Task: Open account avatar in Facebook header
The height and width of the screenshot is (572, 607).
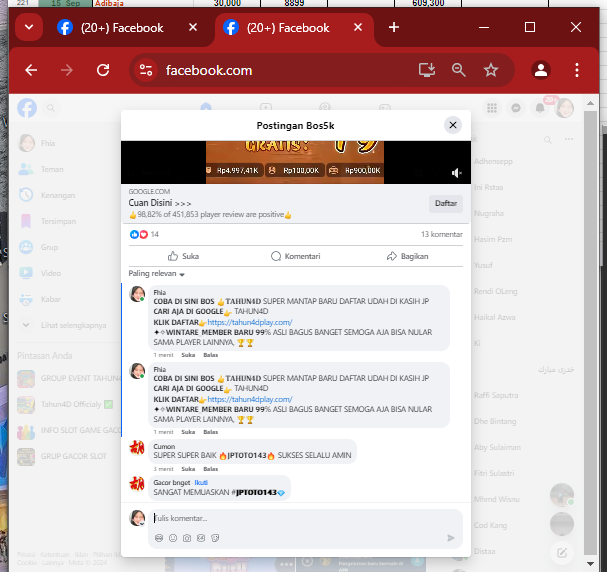Action: (x=564, y=108)
